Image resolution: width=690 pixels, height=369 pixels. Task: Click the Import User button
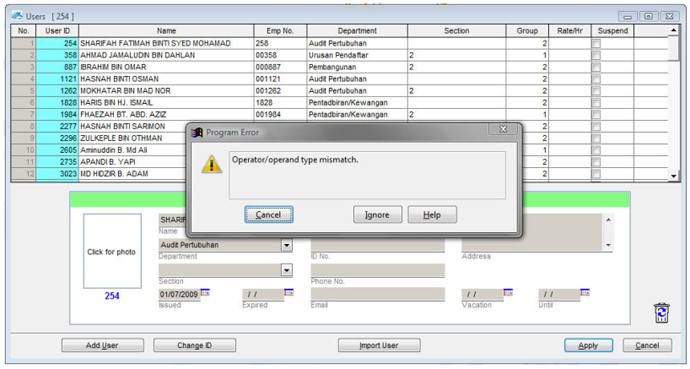point(379,345)
